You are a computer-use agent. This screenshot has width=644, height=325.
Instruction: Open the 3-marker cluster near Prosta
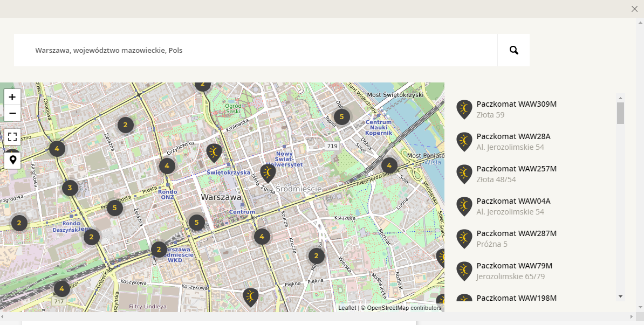pyautogui.click(x=70, y=188)
